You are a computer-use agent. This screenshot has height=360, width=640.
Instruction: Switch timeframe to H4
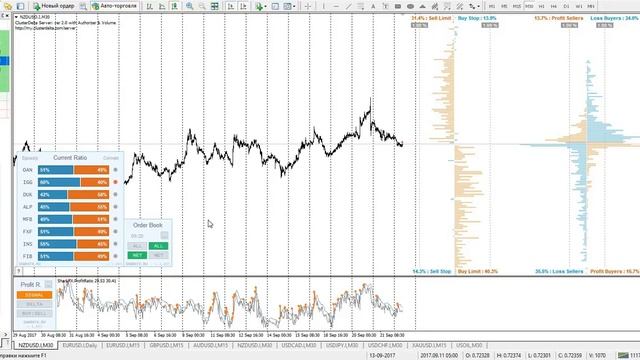pos(554,6)
